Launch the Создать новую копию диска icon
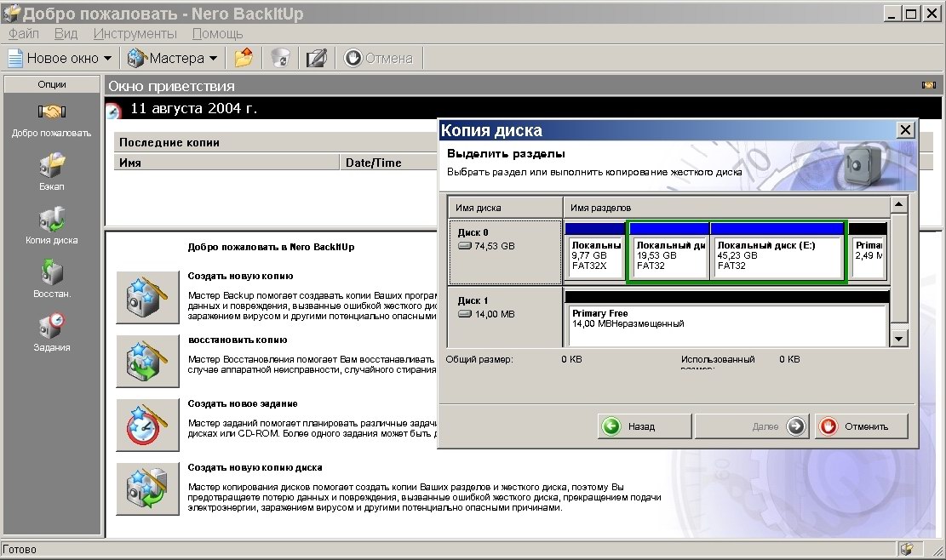Image resolution: width=946 pixels, height=560 pixels. point(147,489)
